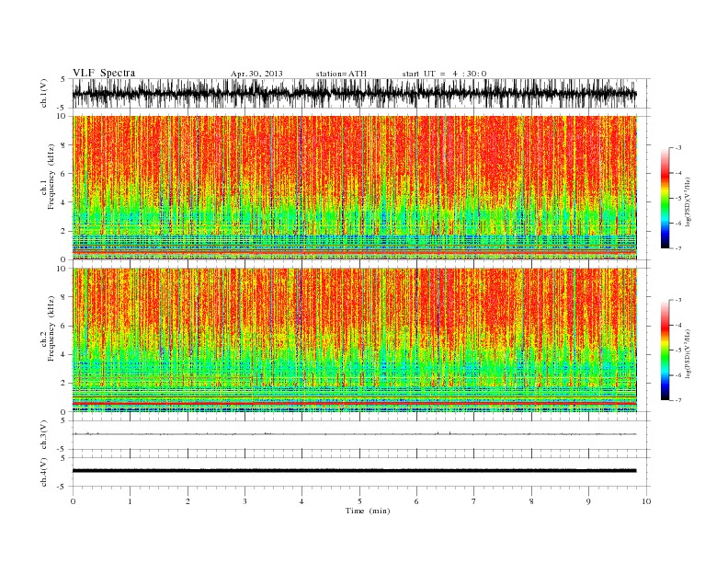Click time axis tick label 1

[130, 501]
